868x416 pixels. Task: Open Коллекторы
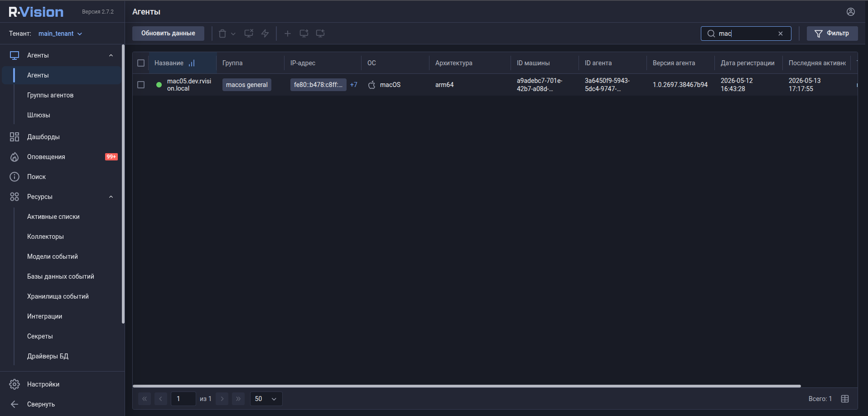45,237
